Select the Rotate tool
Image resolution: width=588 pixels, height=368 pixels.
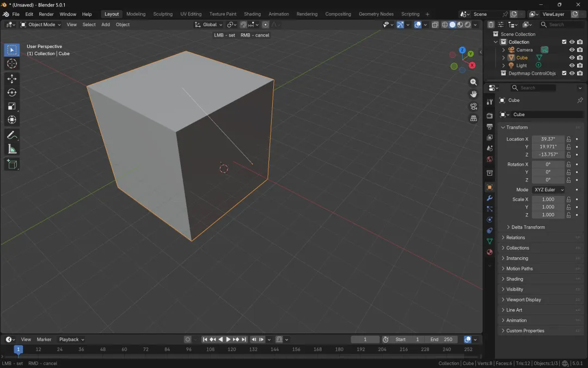tap(12, 93)
